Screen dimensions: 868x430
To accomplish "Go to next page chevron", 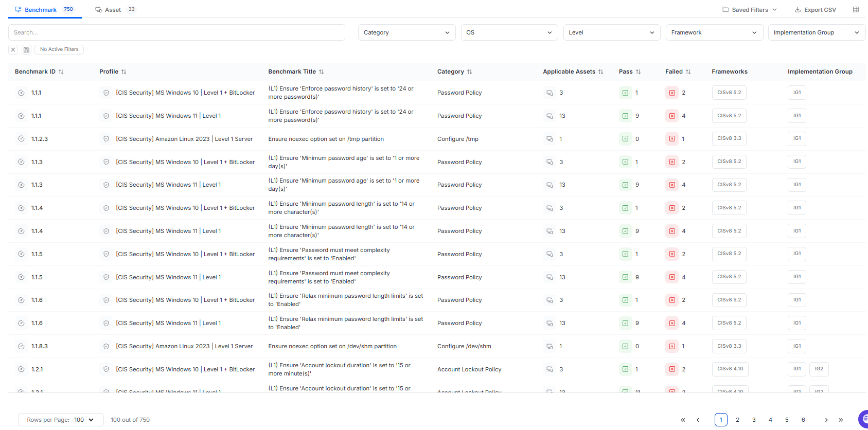I will (x=826, y=420).
